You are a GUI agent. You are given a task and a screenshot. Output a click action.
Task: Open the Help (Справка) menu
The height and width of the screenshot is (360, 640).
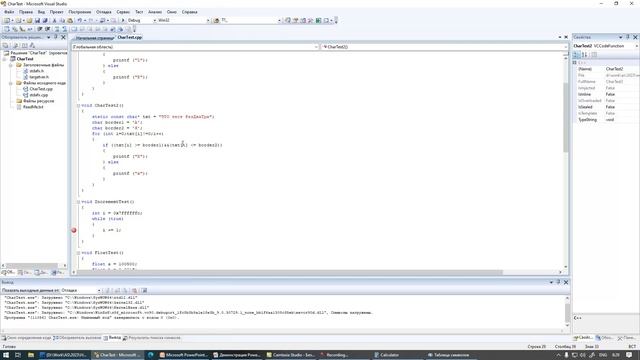click(x=189, y=12)
